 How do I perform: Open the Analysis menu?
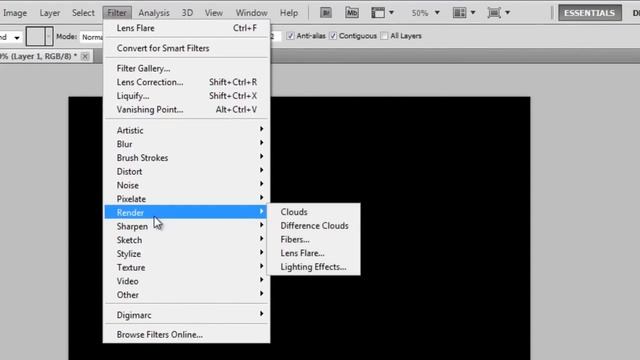pos(154,13)
